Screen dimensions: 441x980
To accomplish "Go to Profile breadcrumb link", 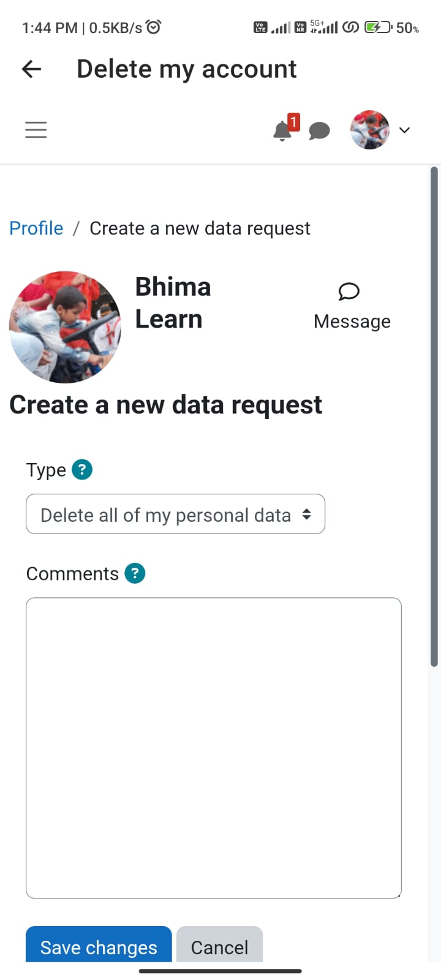I will tap(36, 228).
